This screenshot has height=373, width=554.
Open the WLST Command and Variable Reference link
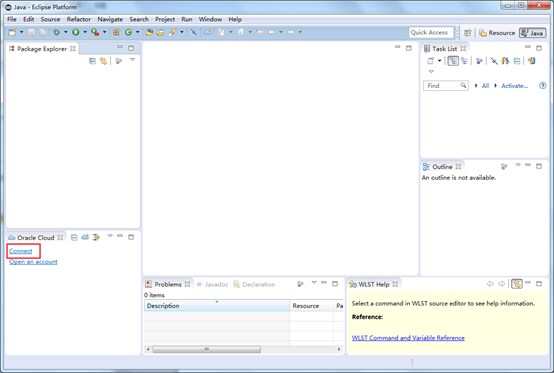(408, 338)
